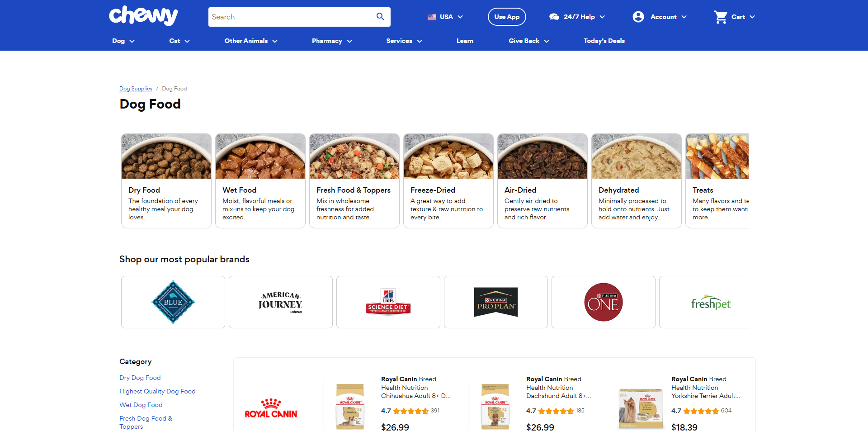Click the 24/7 Help chat bubble icon
The width and height of the screenshot is (868, 431).
coord(554,17)
